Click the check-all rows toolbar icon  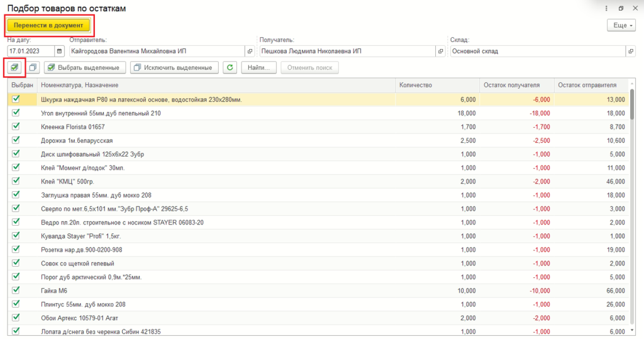point(15,67)
